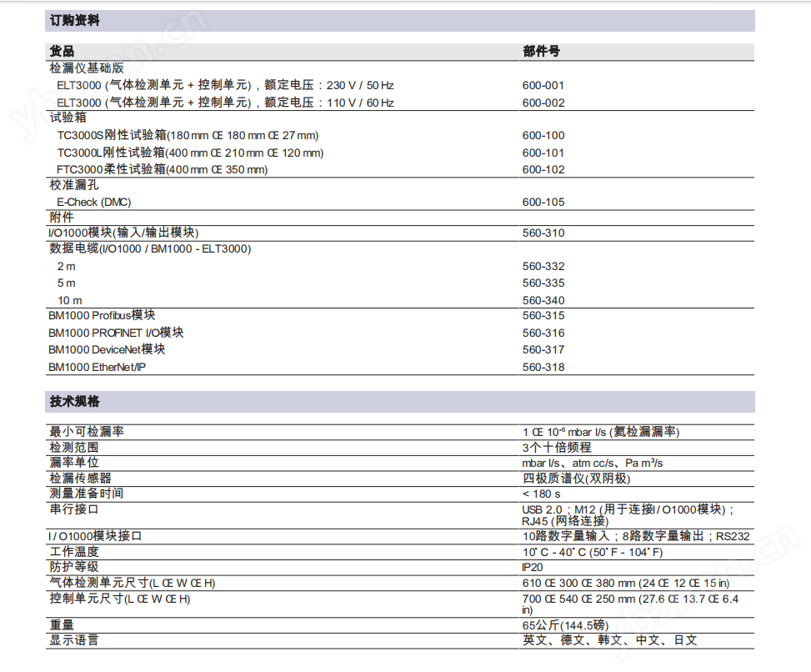Click the 10路数字量输入 value

point(636,536)
